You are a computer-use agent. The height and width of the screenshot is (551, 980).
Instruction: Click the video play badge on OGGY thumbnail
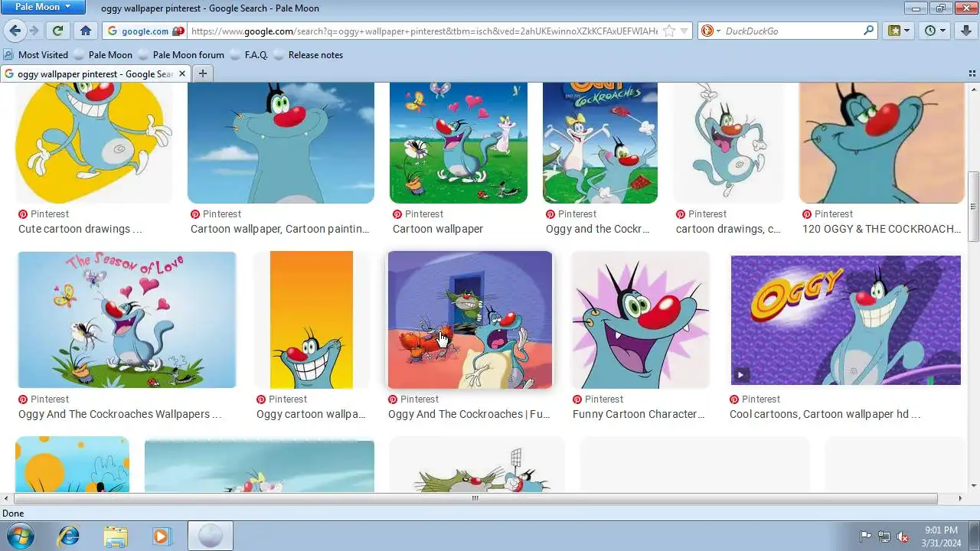point(740,375)
